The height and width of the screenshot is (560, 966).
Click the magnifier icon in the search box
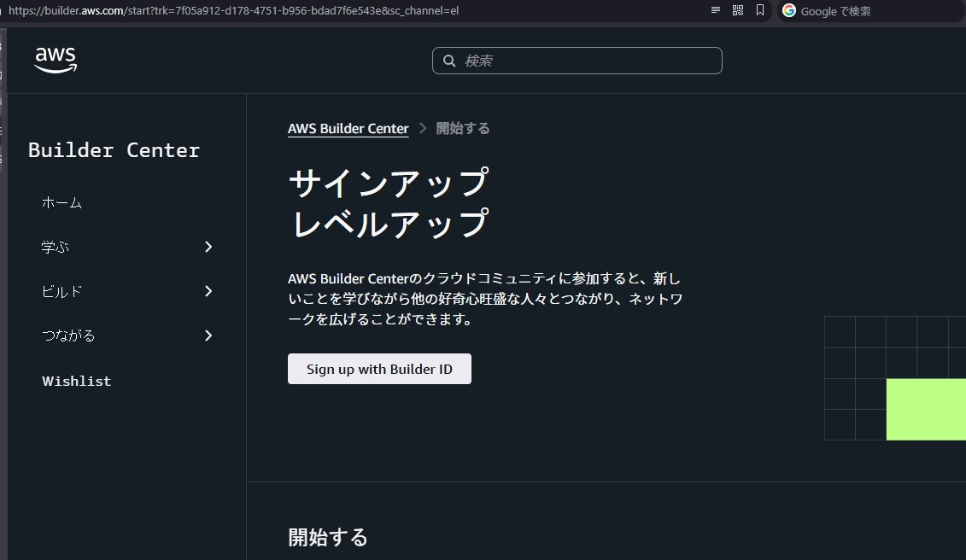point(448,61)
